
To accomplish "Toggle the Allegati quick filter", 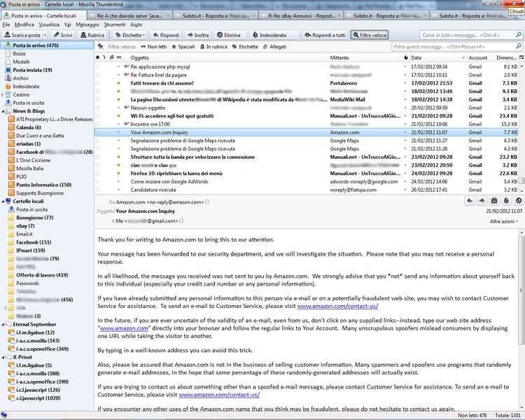I will tap(274, 47).
